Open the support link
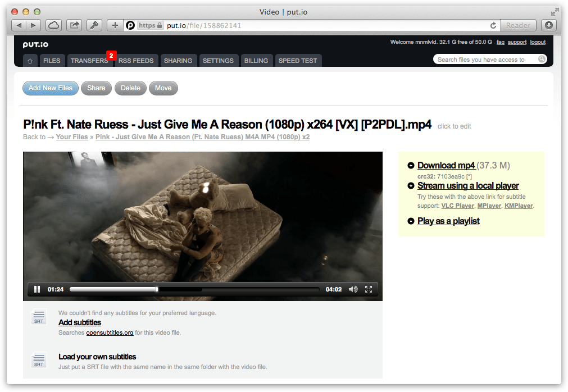 point(517,42)
